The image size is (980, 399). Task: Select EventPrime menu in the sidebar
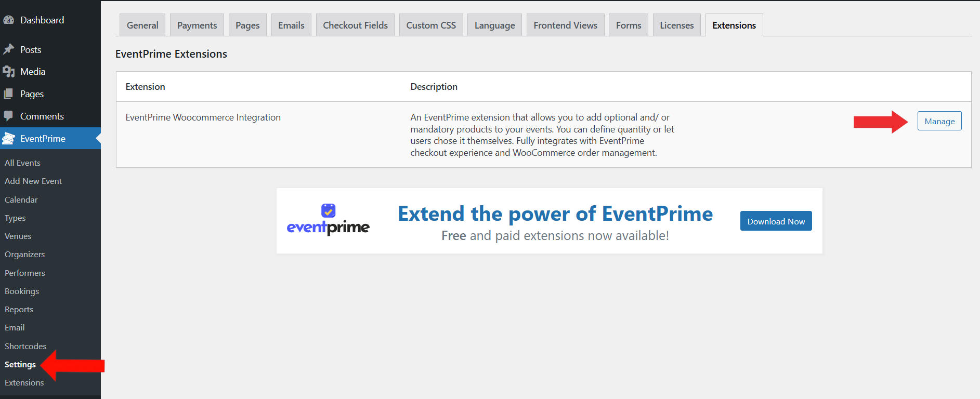tap(50, 138)
